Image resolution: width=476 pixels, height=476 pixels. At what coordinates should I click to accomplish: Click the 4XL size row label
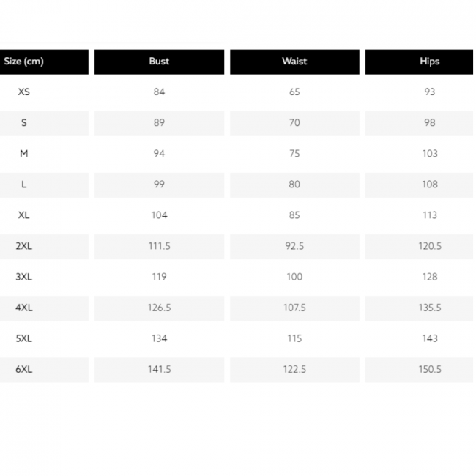23,308
